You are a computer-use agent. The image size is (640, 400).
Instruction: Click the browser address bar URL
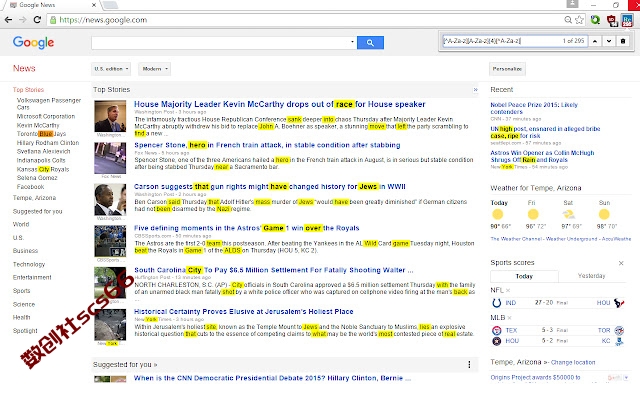(103, 20)
